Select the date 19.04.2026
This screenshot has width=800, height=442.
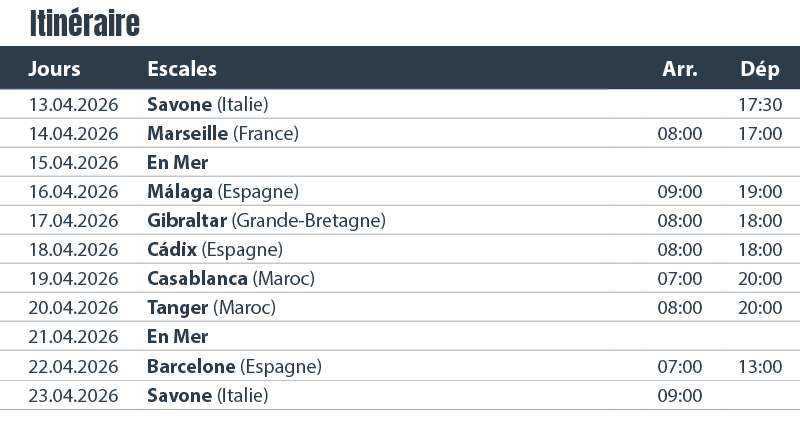pyautogui.click(x=74, y=278)
